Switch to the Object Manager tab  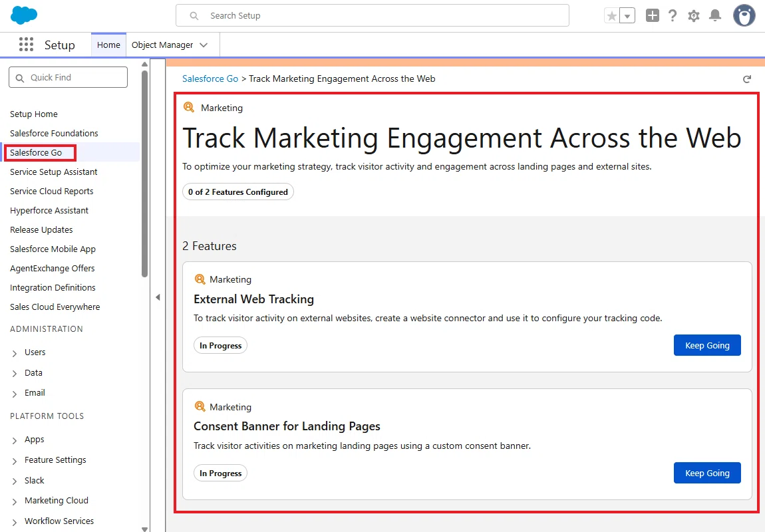pos(162,45)
